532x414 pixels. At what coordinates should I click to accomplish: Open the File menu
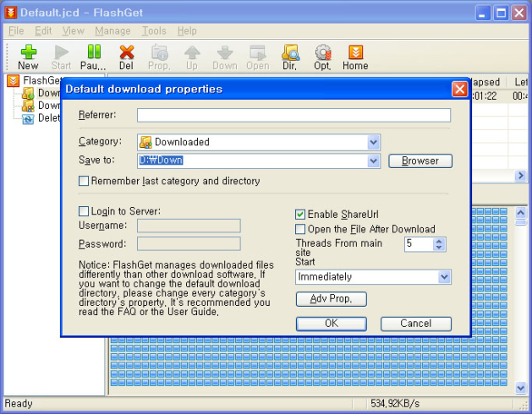(16, 31)
